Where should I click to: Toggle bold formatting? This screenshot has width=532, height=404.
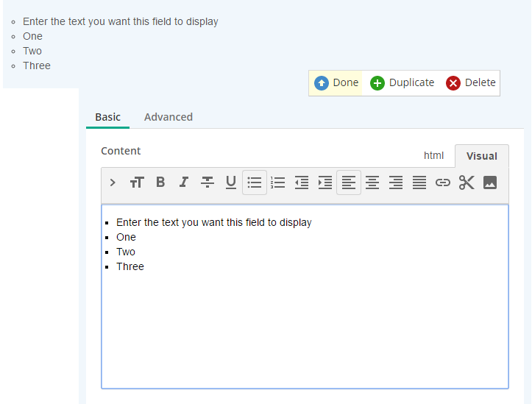(160, 182)
